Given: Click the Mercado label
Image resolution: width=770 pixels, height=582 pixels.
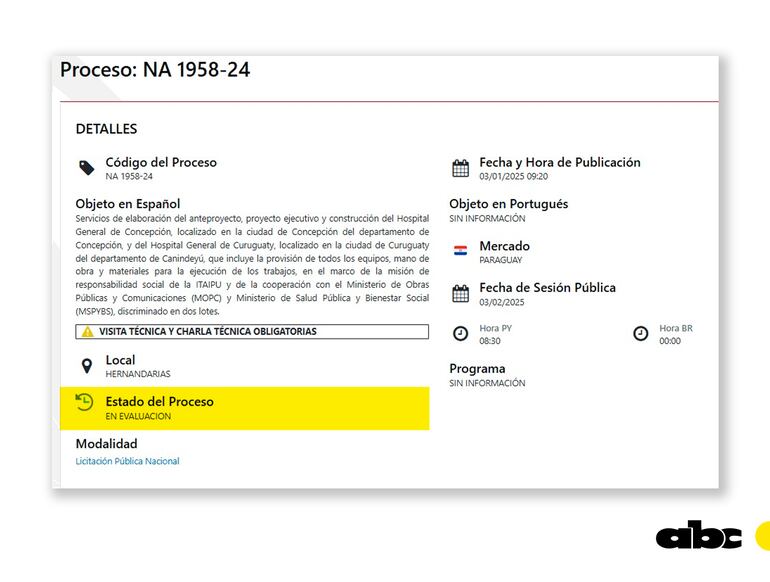Looking at the screenshot, I should click(504, 246).
